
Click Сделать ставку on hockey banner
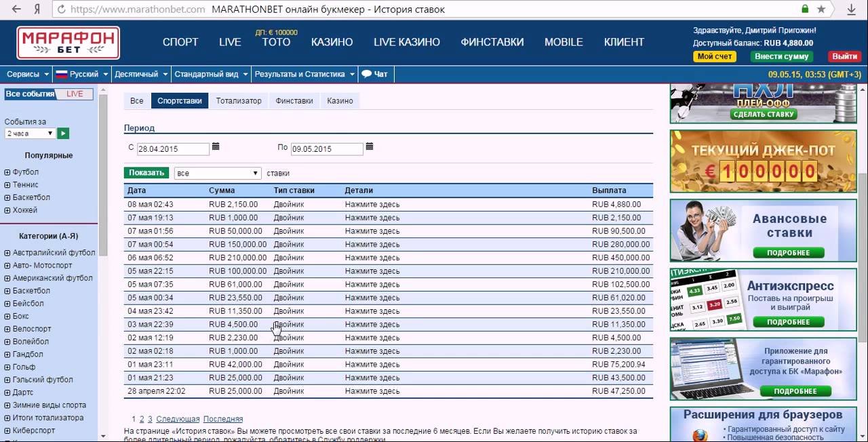pos(764,115)
